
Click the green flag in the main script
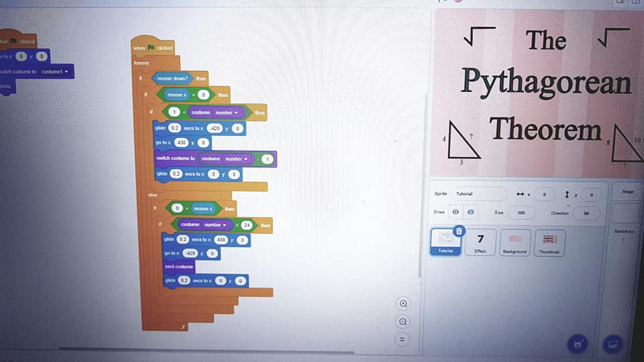coord(151,48)
